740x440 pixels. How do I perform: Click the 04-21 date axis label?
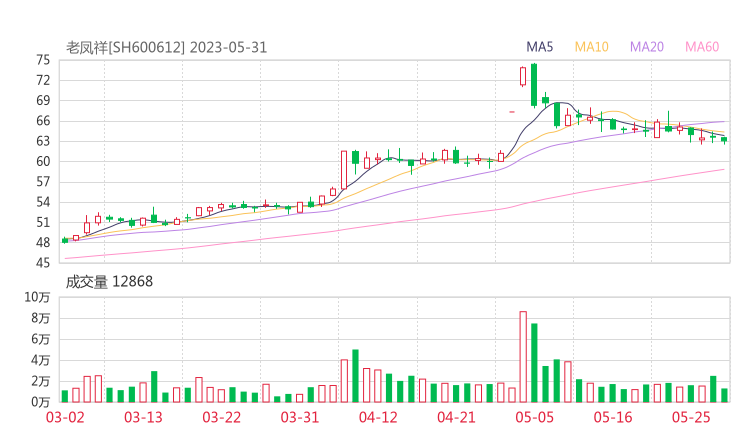pyautogui.click(x=456, y=417)
